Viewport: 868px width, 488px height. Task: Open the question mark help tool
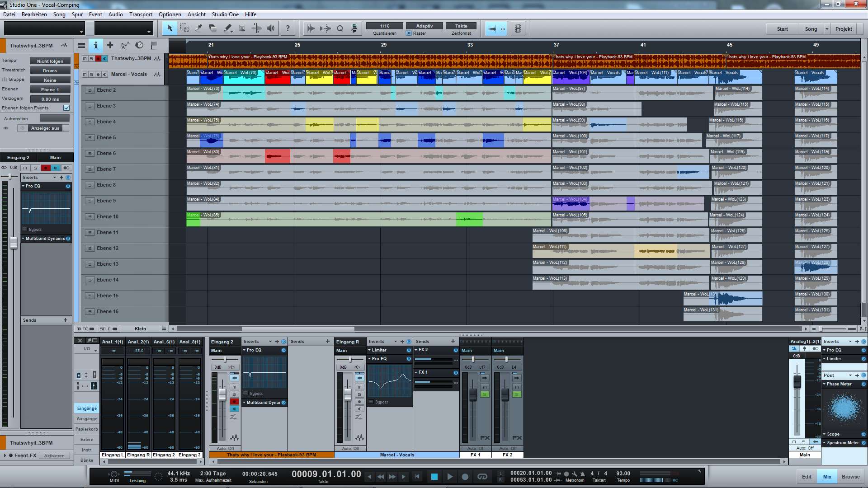click(288, 28)
